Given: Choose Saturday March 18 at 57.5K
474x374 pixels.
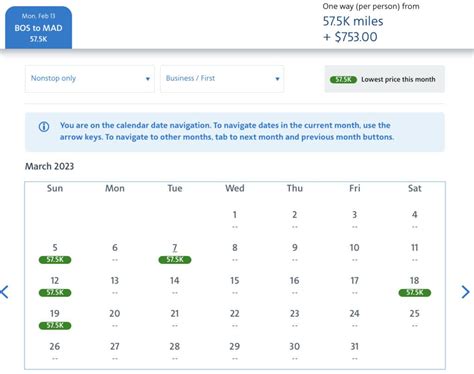Looking at the screenshot, I should pos(415,286).
